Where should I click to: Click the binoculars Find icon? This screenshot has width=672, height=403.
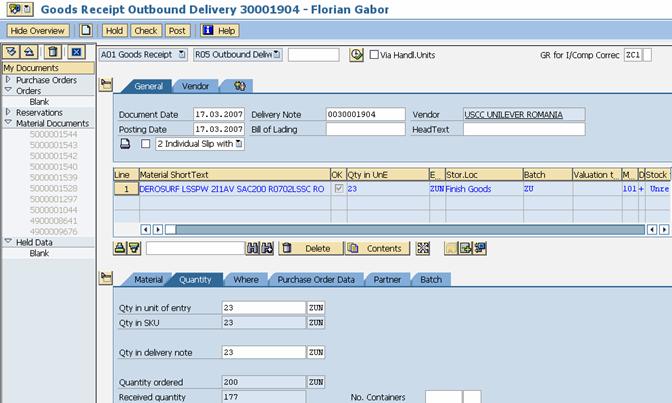click(x=253, y=248)
